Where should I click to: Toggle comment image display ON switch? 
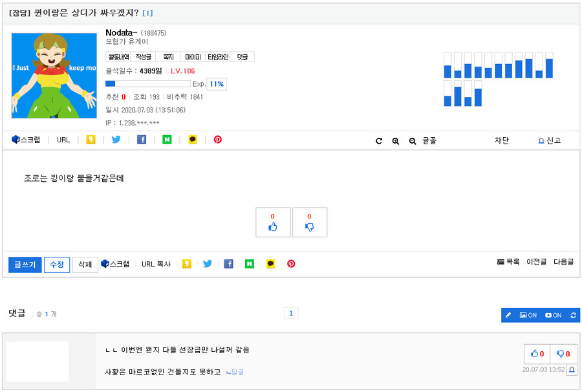tap(528, 315)
